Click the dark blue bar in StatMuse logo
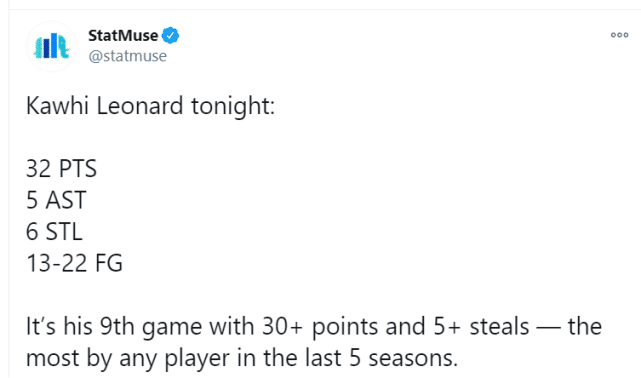The height and width of the screenshot is (378, 641). [47, 47]
